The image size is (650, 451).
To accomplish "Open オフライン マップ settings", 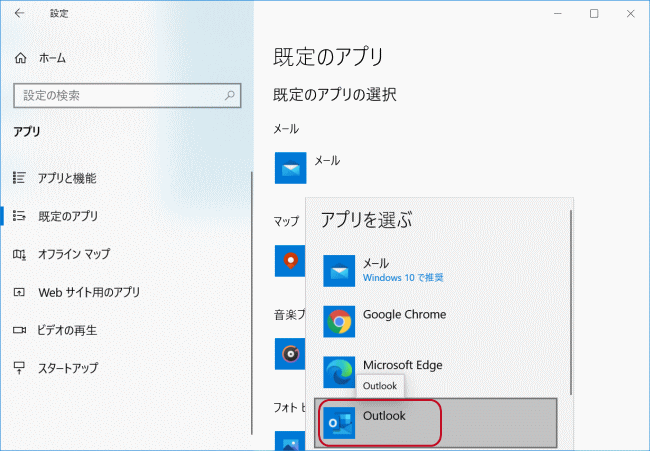I will click(x=62, y=254).
